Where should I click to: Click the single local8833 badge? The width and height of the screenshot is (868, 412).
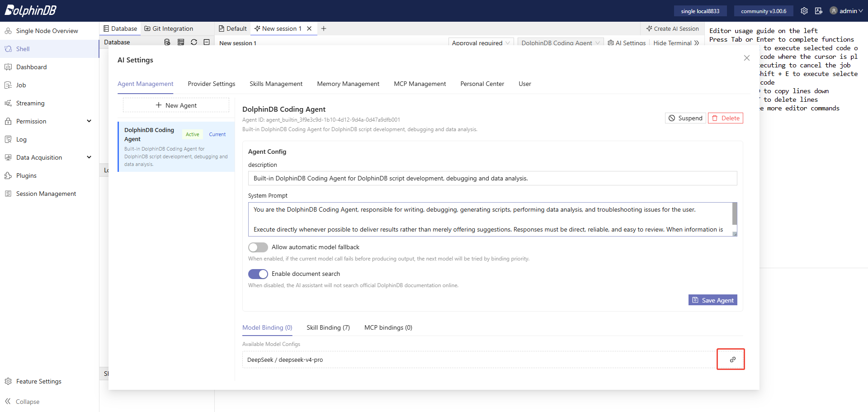tap(700, 11)
